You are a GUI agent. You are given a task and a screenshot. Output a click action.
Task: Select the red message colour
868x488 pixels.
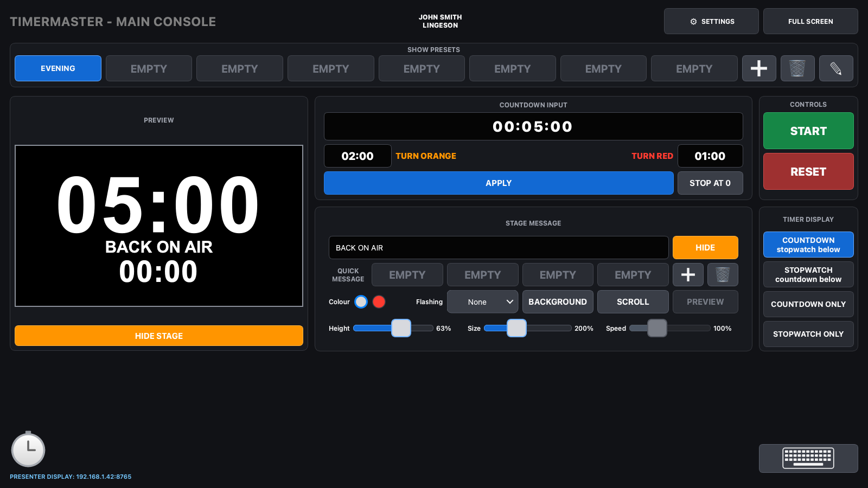pos(379,302)
